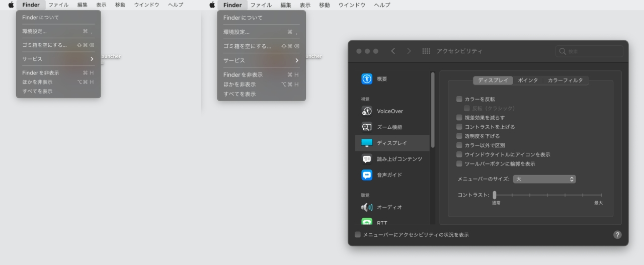Switch to the ポインタ tab
644x265 pixels.
(x=528, y=80)
